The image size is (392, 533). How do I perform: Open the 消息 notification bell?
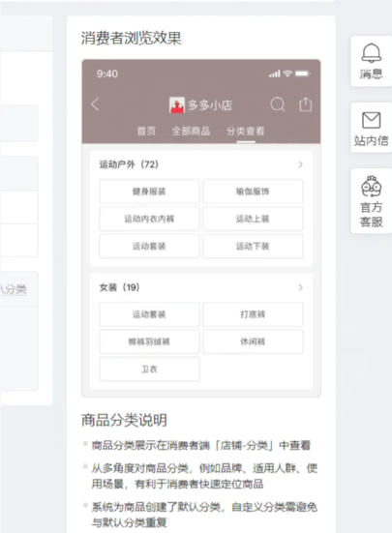(371, 53)
